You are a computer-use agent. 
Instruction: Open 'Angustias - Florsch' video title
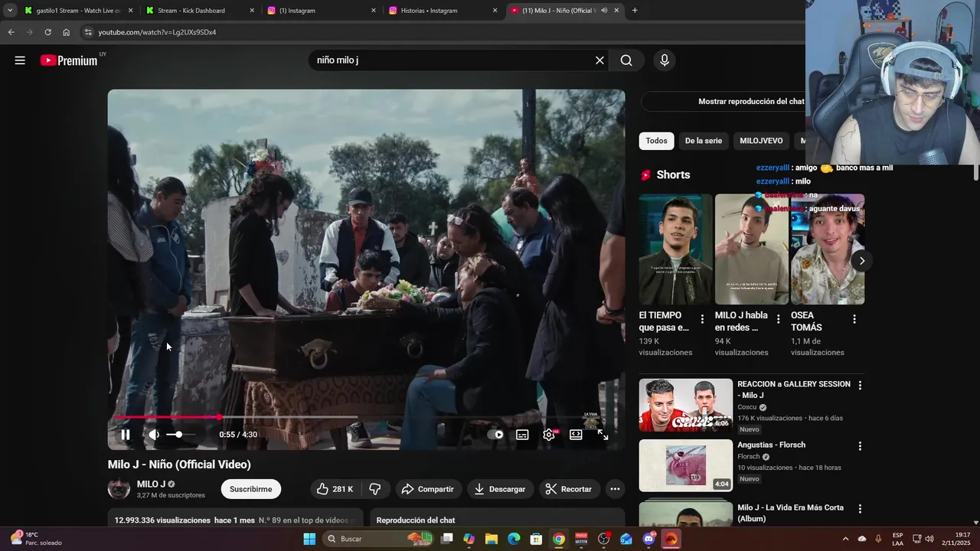tap(771, 445)
